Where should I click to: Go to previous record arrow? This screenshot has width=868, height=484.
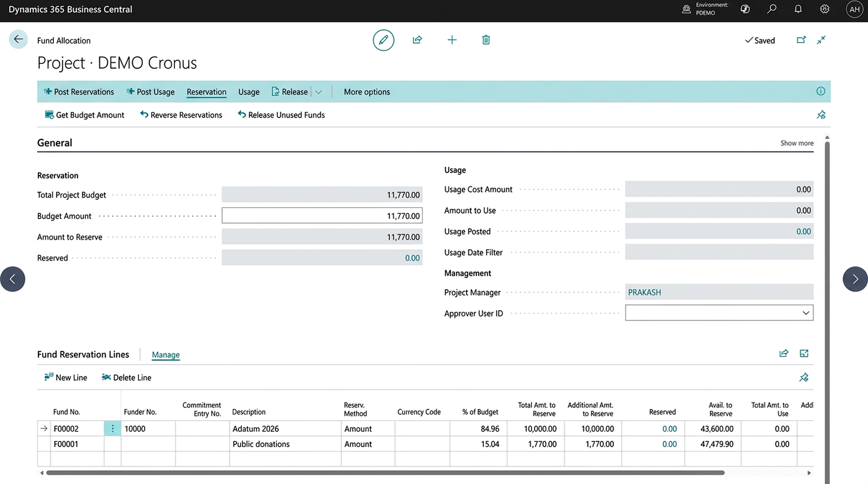coord(13,279)
